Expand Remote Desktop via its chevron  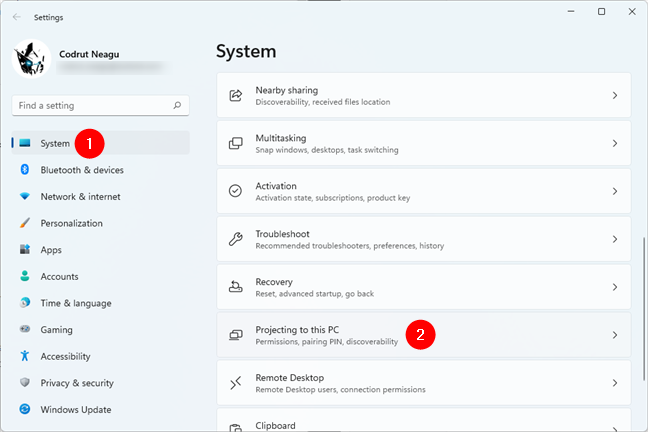pos(615,383)
